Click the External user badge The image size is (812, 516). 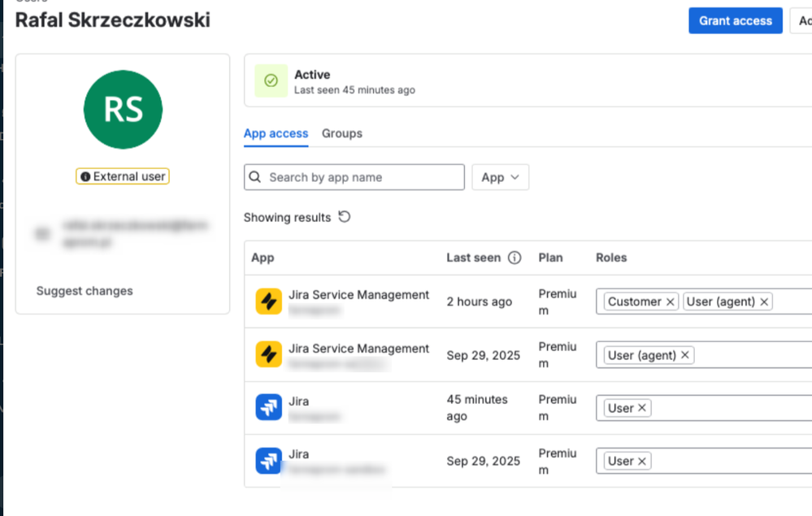(123, 176)
